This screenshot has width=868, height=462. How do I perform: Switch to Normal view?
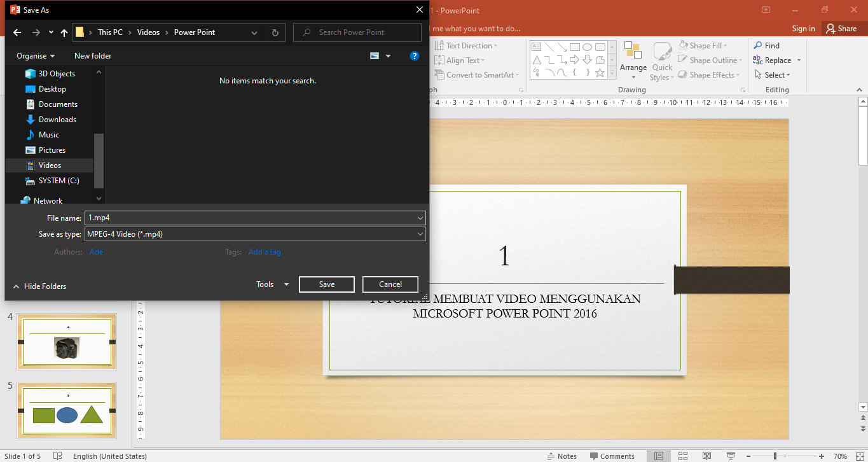point(659,456)
